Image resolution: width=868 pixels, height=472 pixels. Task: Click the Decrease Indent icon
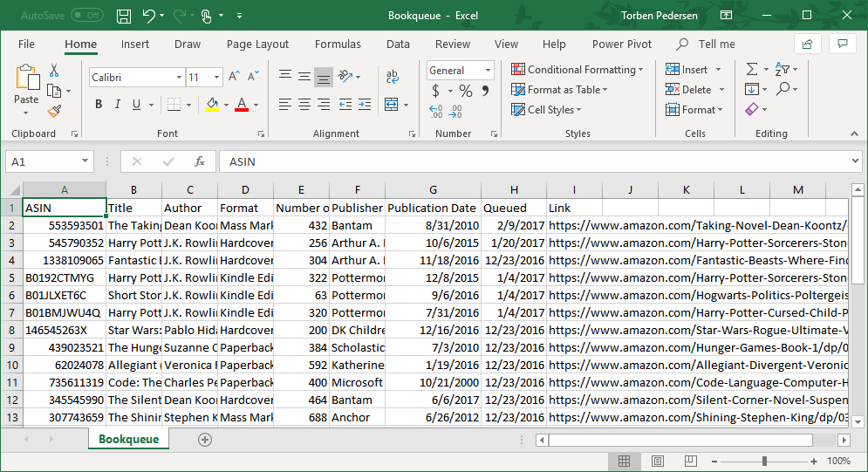click(345, 104)
